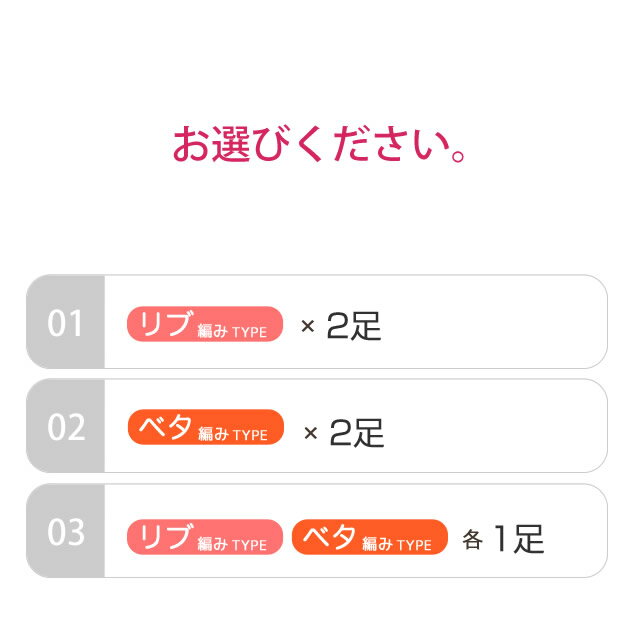Image resolution: width=640 pixels, height=640 pixels.
Task: Select option 03 number block
Action: click(x=65, y=531)
